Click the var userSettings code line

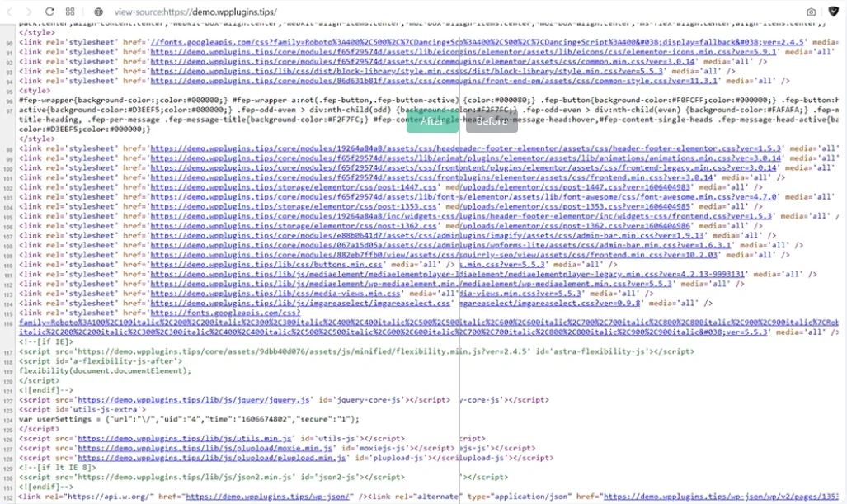click(189, 420)
